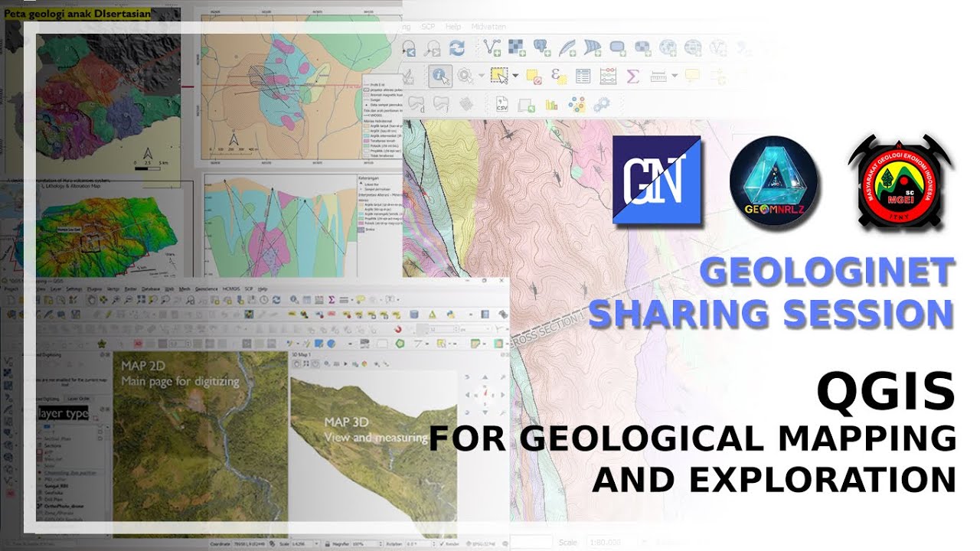Select the Pan Map hand tool in lower QGIS window
This screenshot has width=980, height=551.
pyautogui.click(x=93, y=300)
